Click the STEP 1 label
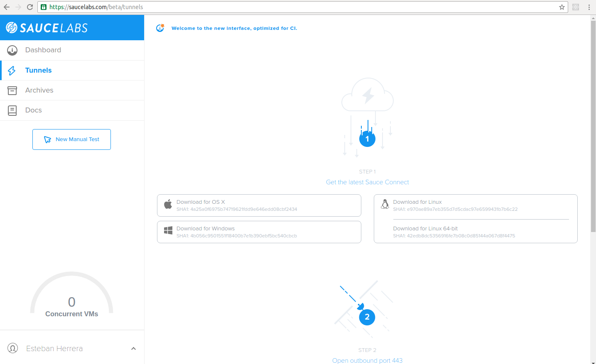The height and width of the screenshot is (364, 596). [368, 171]
